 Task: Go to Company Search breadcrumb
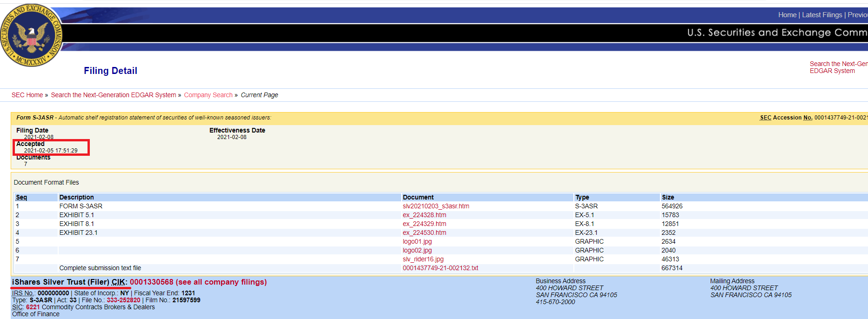click(208, 95)
